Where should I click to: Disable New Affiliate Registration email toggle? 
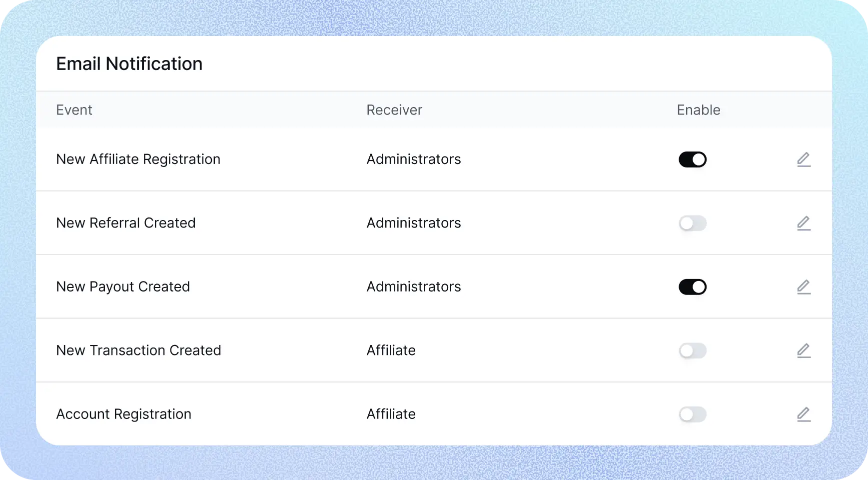[692, 159]
